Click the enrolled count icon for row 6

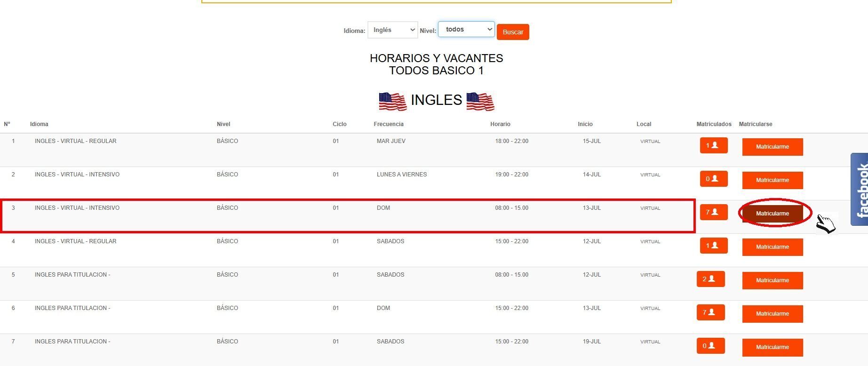(710, 312)
